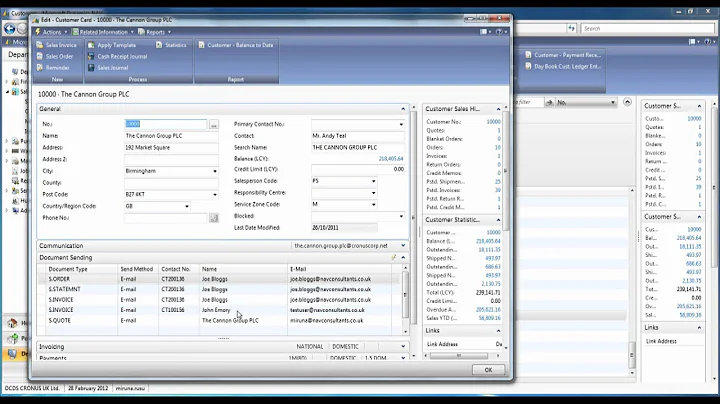The width and height of the screenshot is (720, 404).
Task: Expand the Post Code dropdown
Action: tap(215, 195)
